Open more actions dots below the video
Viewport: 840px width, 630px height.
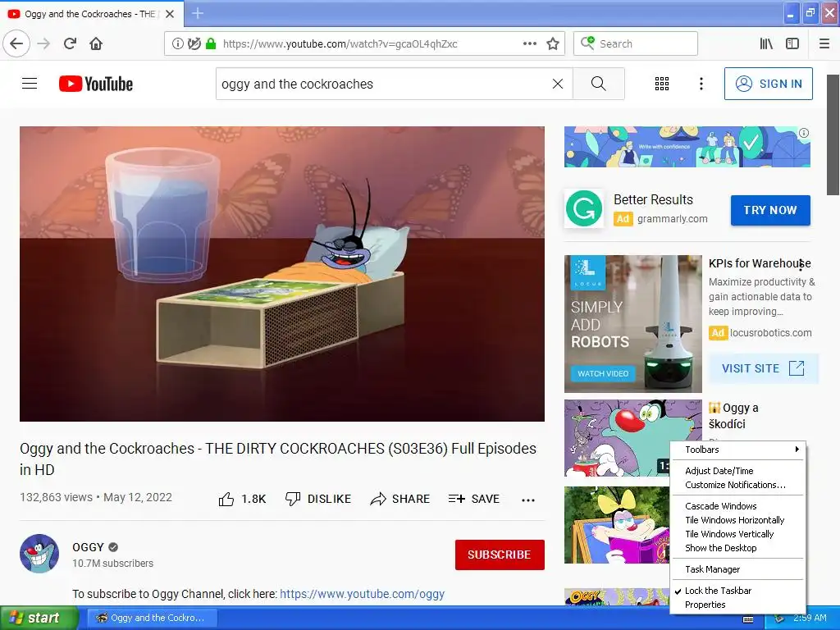pos(528,500)
